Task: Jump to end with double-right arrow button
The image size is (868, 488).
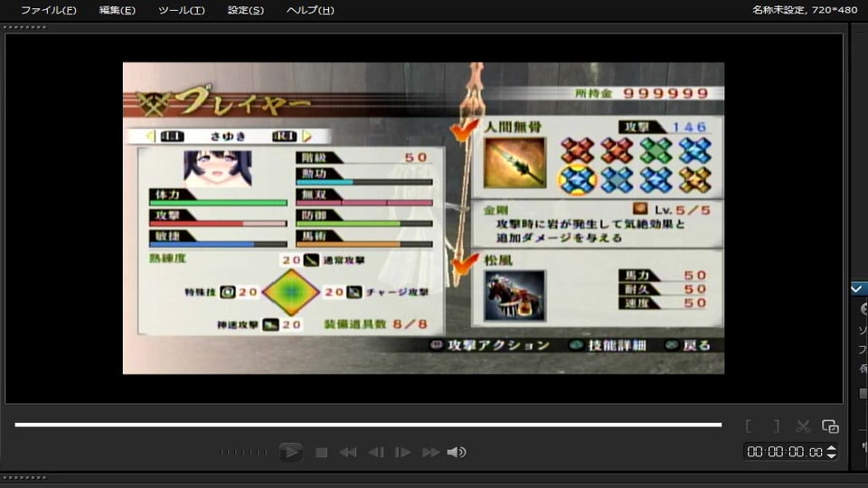Action: [x=430, y=453]
